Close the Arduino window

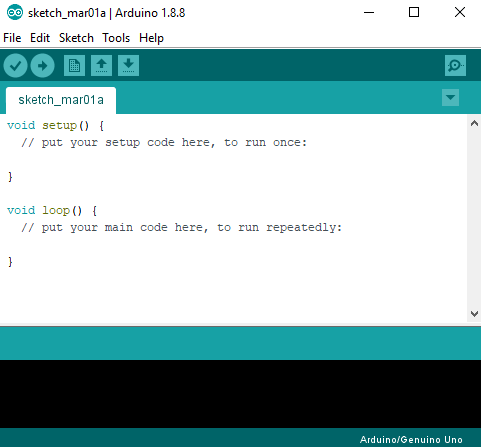[460, 13]
